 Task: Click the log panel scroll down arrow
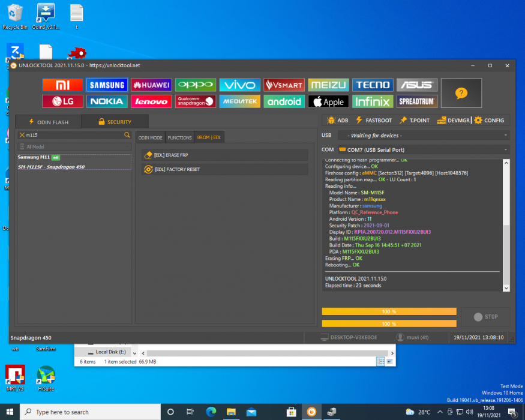pos(506,288)
